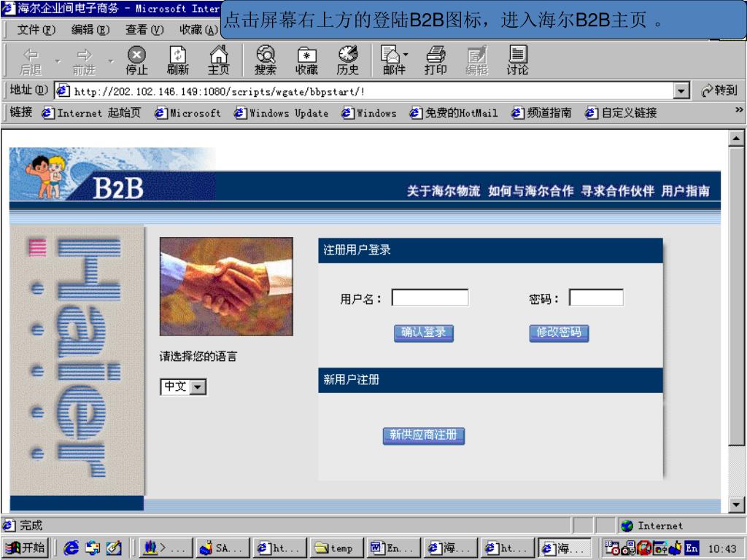Expand the Mail button dropdown arrow
The image size is (747, 560).
tap(406, 55)
